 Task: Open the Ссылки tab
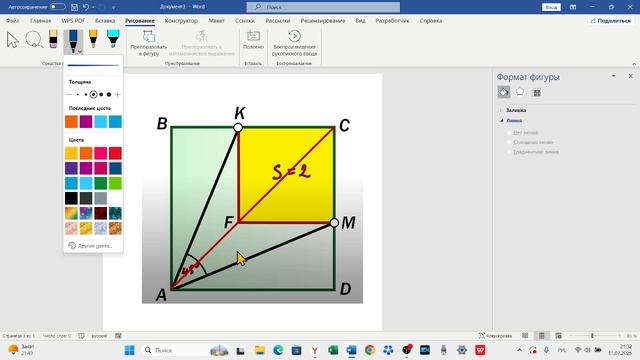[x=244, y=20]
